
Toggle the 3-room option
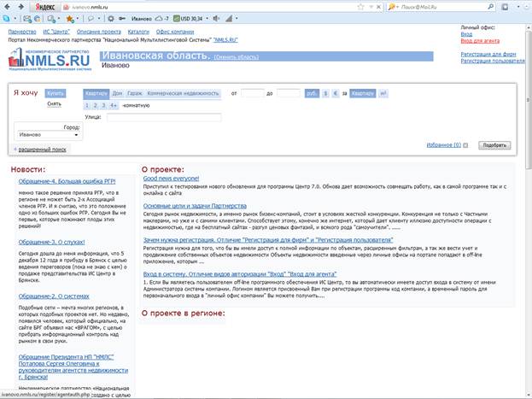coord(104,106)
